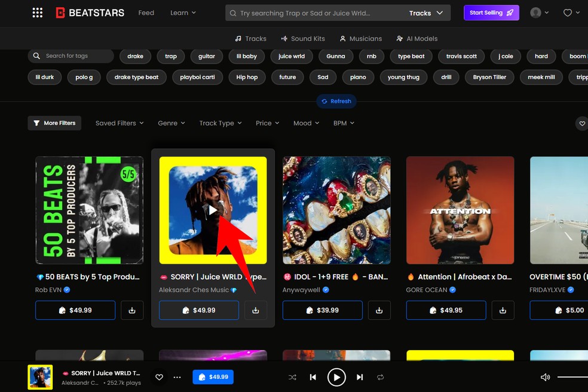Expand the Price filter dropdown
This screenshot has width=588, height=392.
click(x=267, y=123)
